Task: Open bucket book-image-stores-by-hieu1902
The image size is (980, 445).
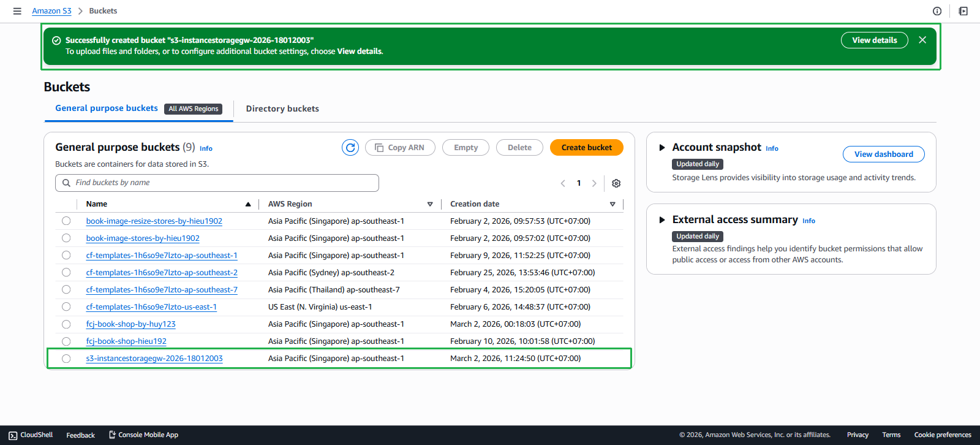Action: point(143,238)
